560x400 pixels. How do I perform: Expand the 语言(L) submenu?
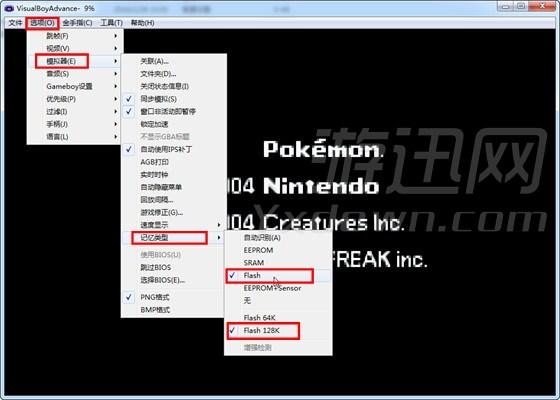tap(75, 137)
